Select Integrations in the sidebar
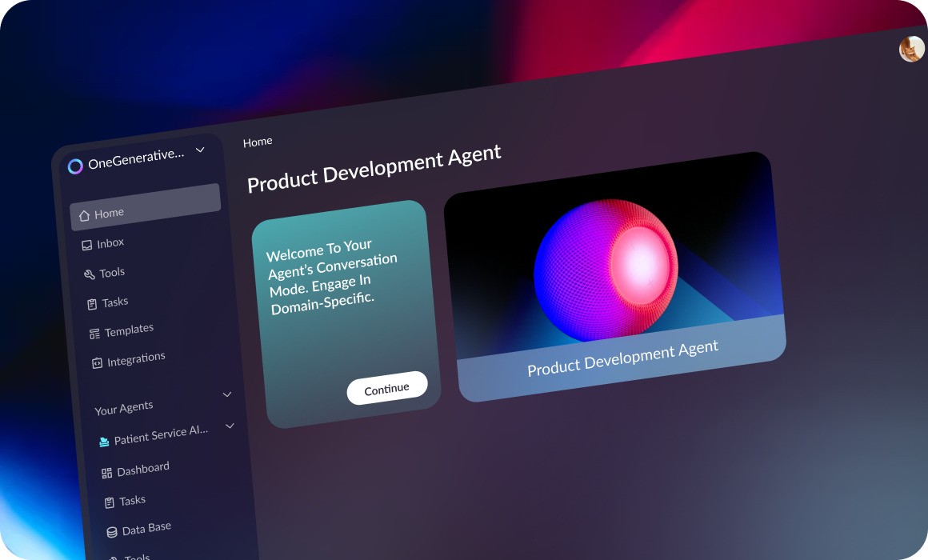This screenshot has width=928, height=560. point(136,358)
